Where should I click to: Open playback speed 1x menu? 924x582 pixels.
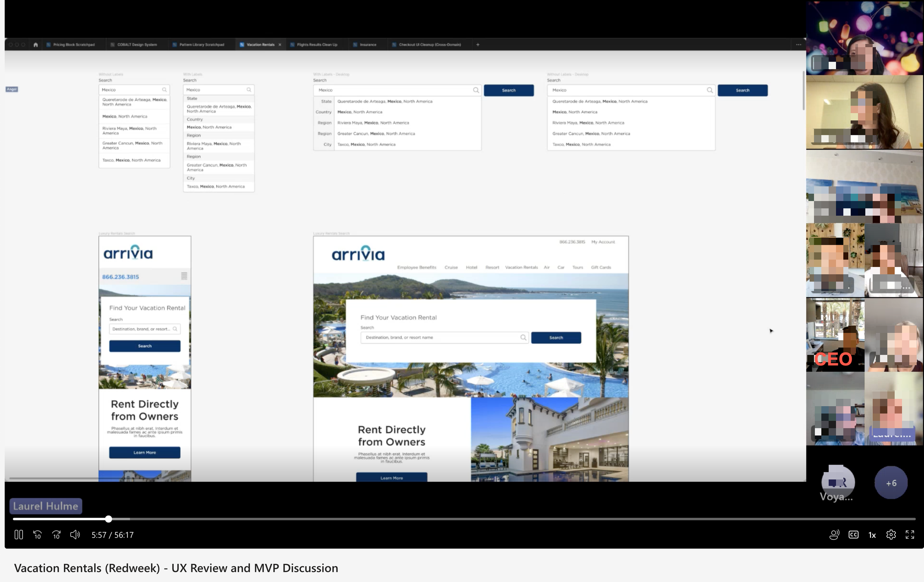pyautogui.click(x=872, y=535)
